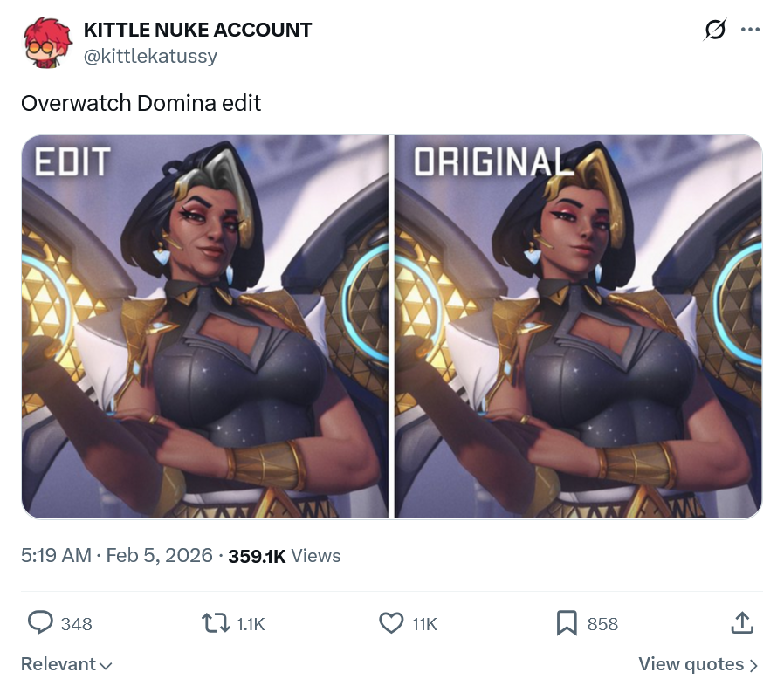Expand the Relevant sort dropdown
Image resolution: width=784 pixels, height=686 pixels.
[x=66, y=664]
